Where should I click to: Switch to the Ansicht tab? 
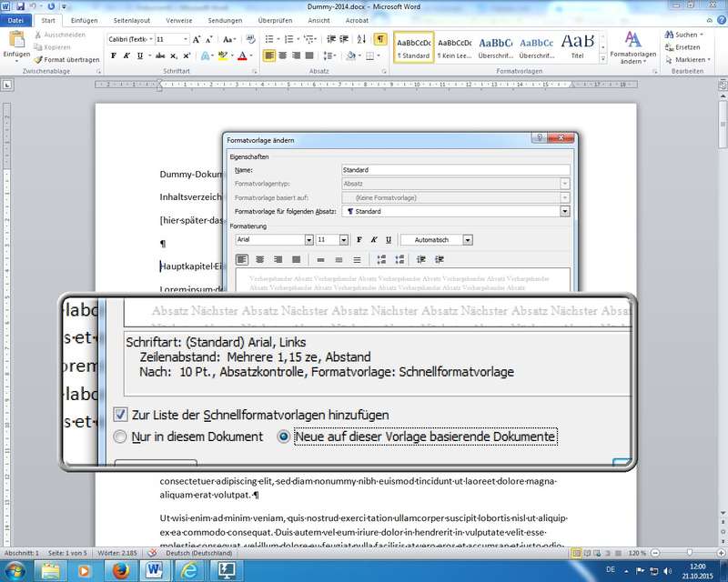point(319,20)
